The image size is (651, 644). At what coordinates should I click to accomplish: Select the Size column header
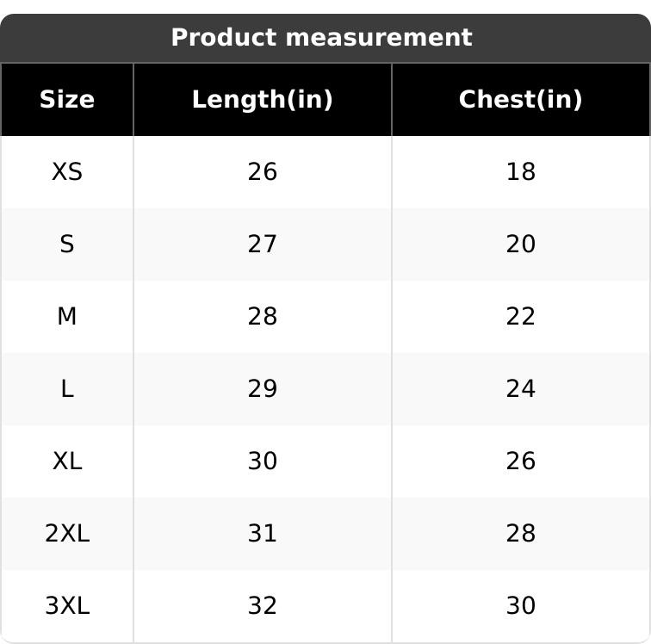pos(67,100)
